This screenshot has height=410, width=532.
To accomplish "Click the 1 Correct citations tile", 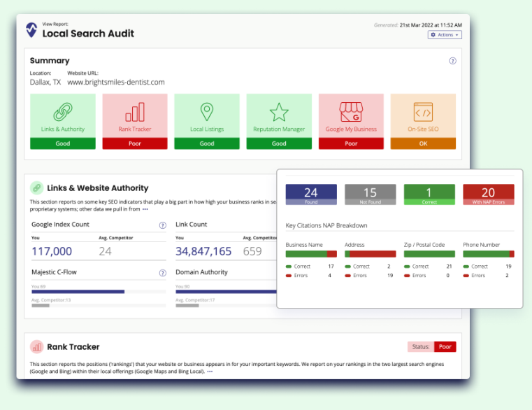I will (x=429, y=195).
